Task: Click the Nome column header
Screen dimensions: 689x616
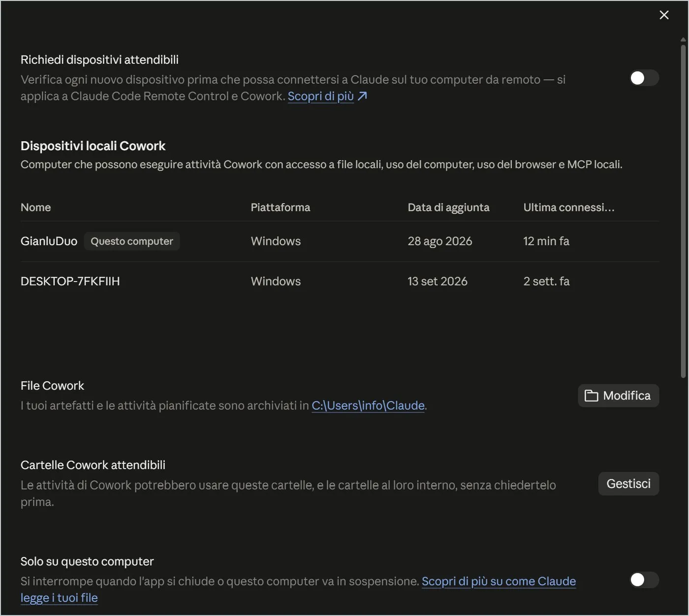Action: tap(36, 207)
